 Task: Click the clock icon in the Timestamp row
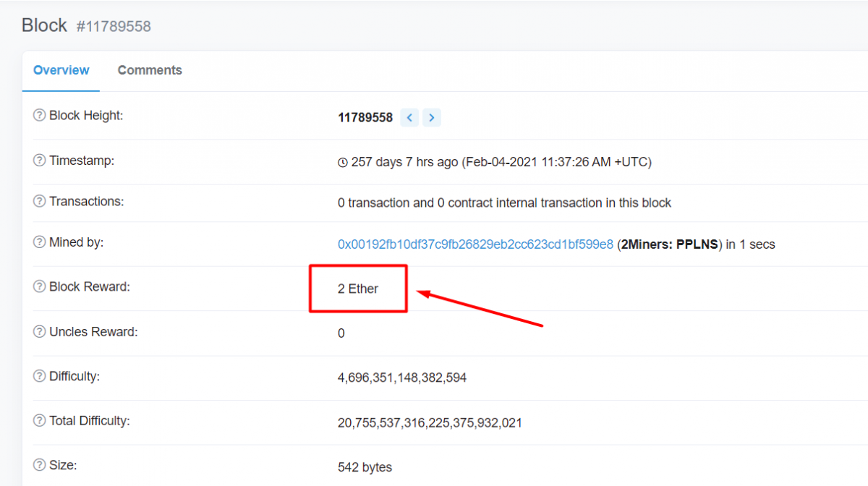(342, 162)
